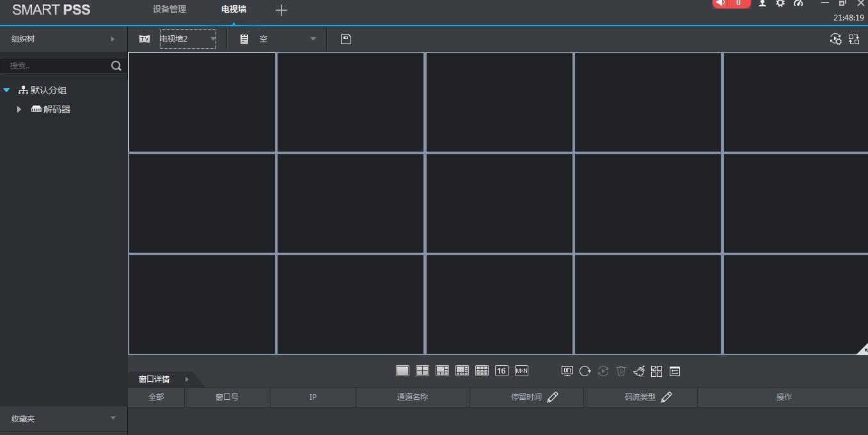Select the six-window split layout icon
The image size is (868, 435).
442,371
